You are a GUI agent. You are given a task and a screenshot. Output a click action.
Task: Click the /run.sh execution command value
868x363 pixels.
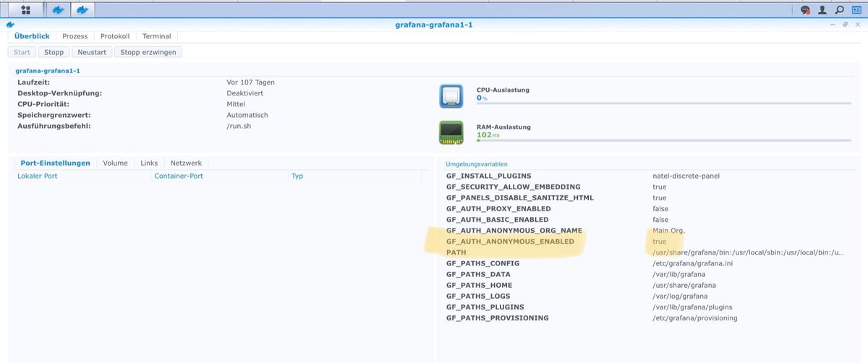239,126
